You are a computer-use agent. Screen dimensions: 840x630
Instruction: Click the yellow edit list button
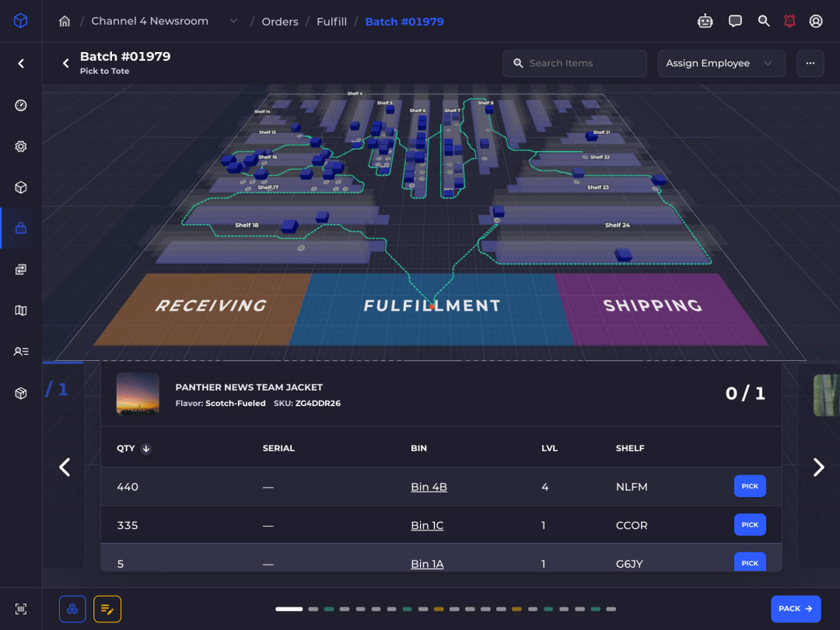(x=107, y=609)
